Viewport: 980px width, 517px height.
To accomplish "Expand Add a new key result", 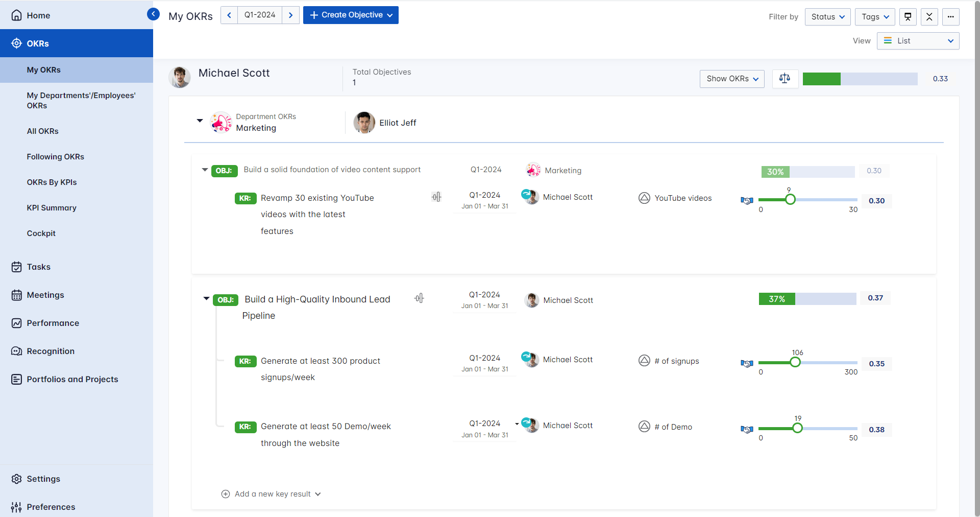I will click(x=271, y=494).
